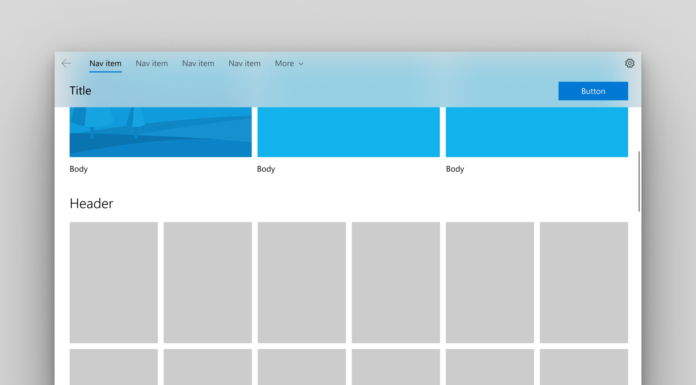The image size is (696, 385).
Task: Select the sixth gray tile under Header
Action: point(584,282)
